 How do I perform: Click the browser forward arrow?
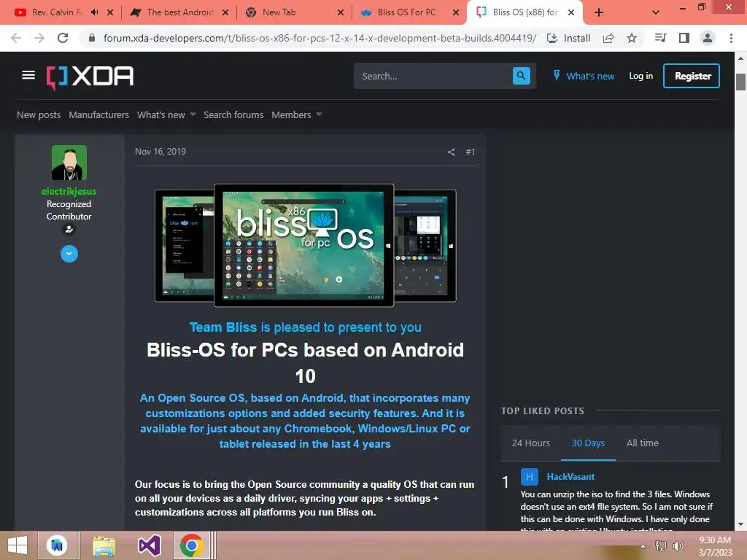tap(39, 38)
